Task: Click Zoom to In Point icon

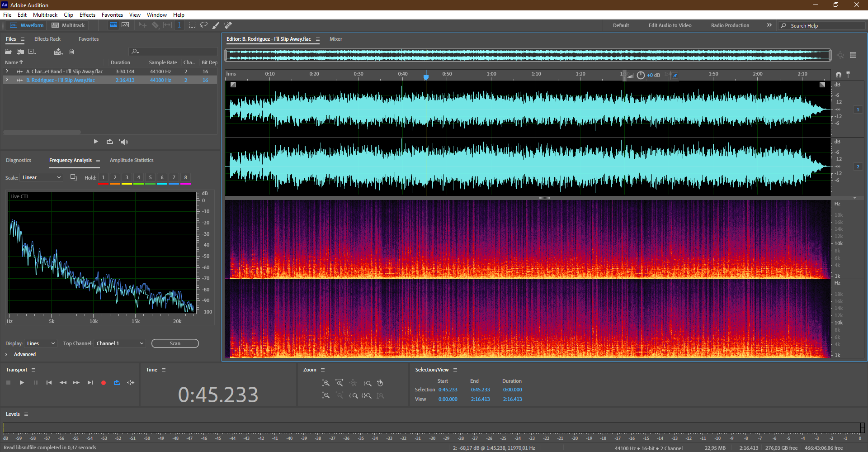Action: pyautogui.click(x=354, y=395)
